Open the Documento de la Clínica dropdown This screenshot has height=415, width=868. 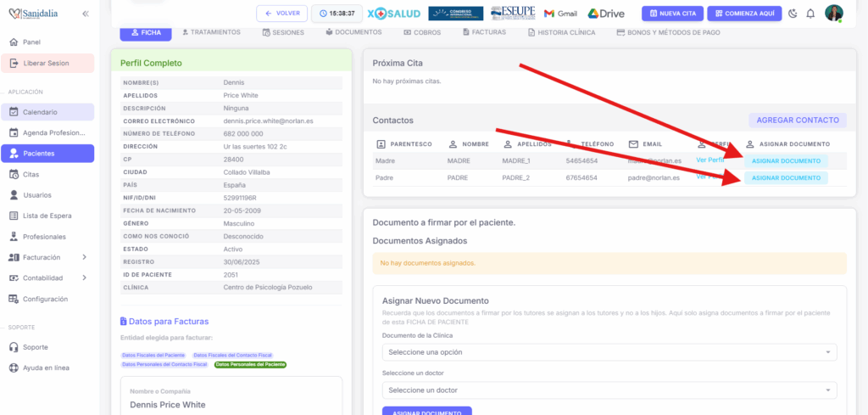pos(609,352)
